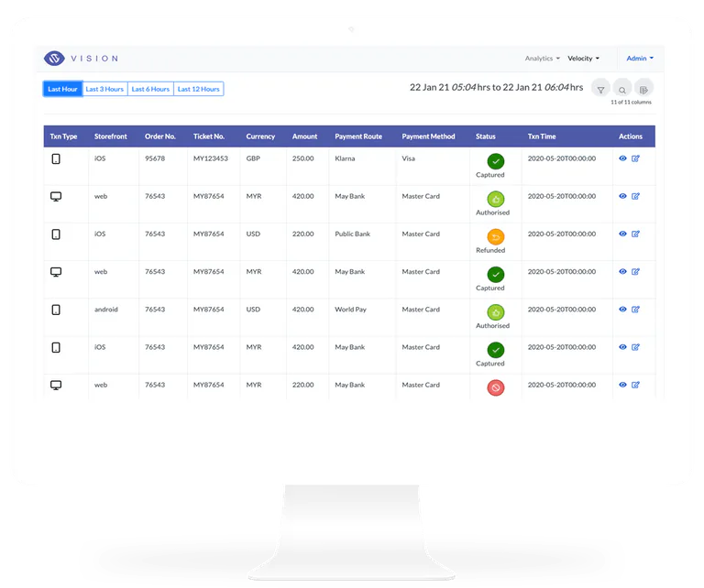Open the Analytics dropdown menu
This screenshot has width=704, height=588.
[x=543, y=59]
